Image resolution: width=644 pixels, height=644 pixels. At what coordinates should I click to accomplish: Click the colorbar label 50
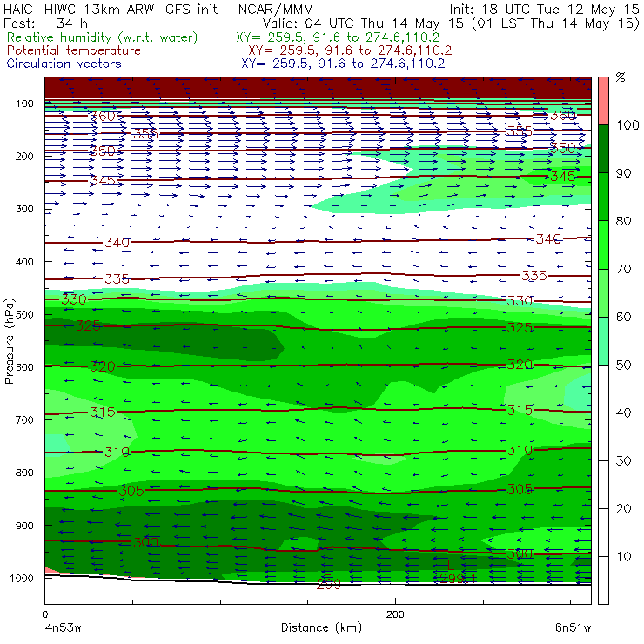[x=623, y=366]
